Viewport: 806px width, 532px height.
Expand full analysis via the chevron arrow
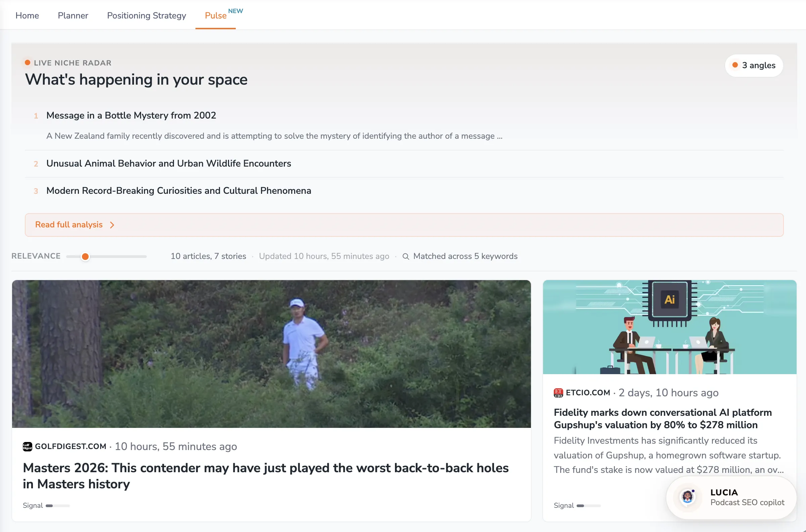click(112, 225)
